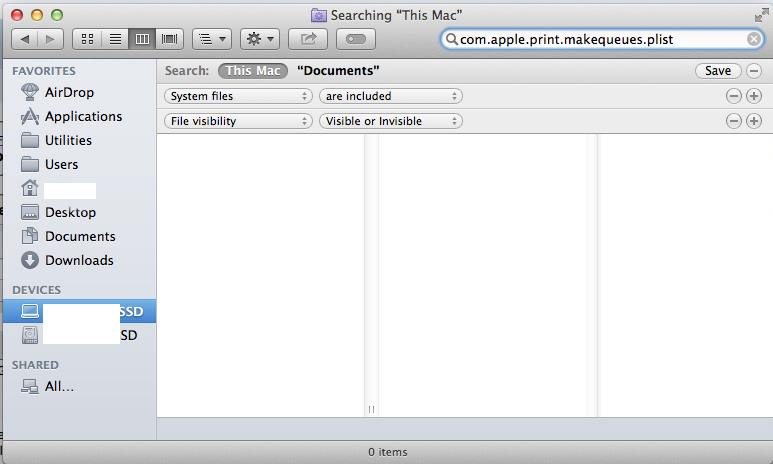Clear the search field with X
The image size is (773, 464).
[753, 39]
